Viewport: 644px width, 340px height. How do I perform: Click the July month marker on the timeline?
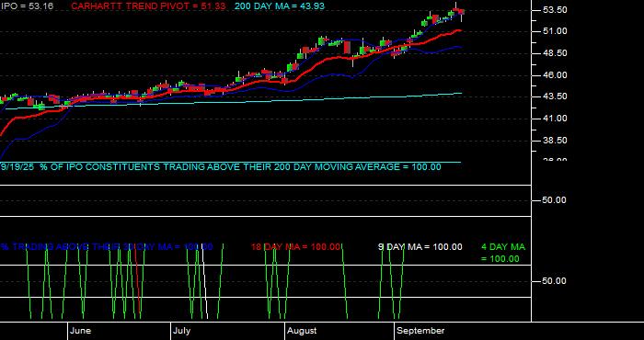pos(181,331)
